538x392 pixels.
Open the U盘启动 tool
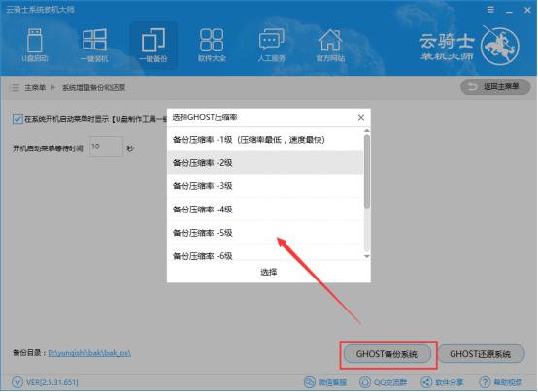click(x=35, y=46)
